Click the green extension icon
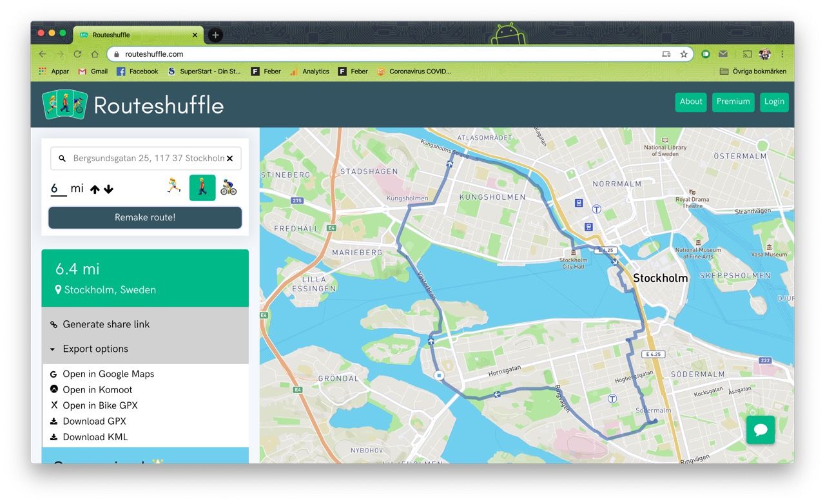The width and height of the screenshot is (825, 504). click(x=706, y=54)
